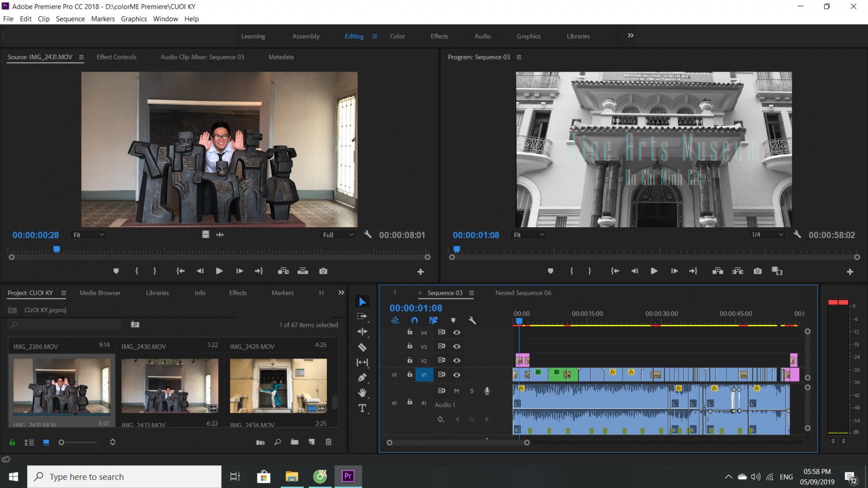This screenshot has width=868, height=488.
Task: Click Program monitor button editor plus
Action: 850,271
